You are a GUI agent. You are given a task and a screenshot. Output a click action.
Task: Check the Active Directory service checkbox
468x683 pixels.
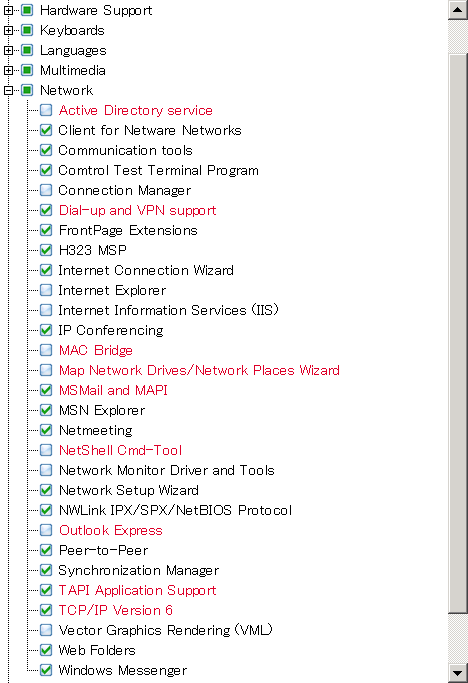46,110
